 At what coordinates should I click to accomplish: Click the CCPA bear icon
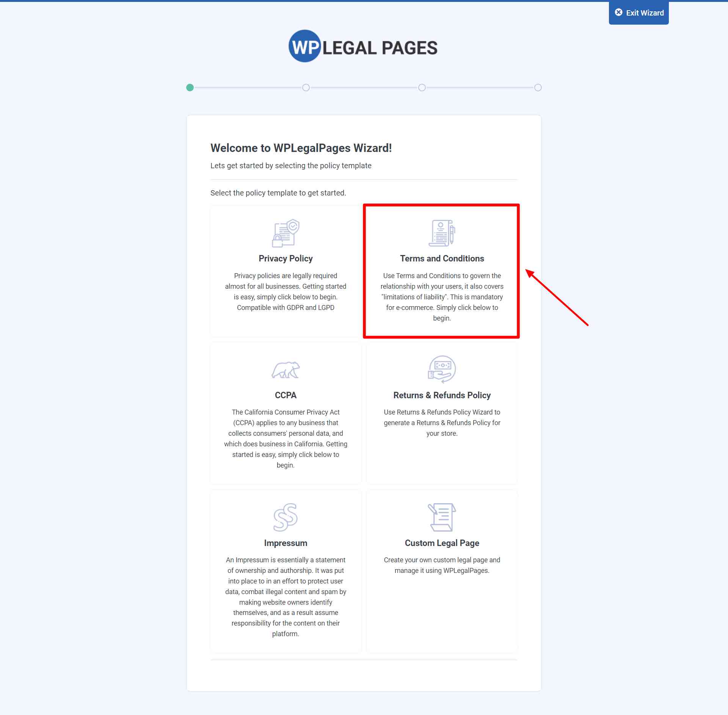click(x=286, y=370)
